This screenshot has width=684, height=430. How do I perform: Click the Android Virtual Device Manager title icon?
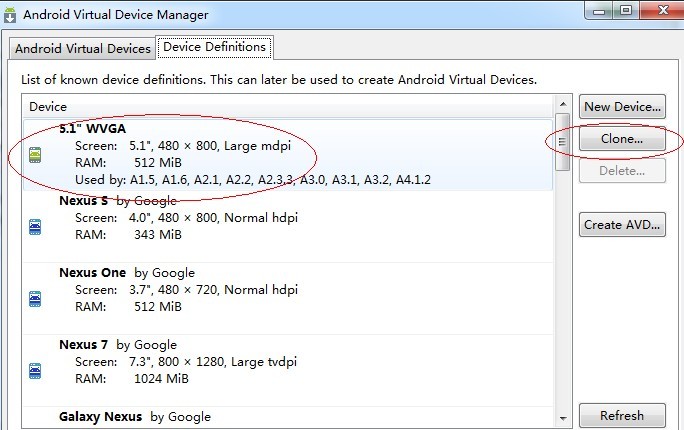pos(10,15)
